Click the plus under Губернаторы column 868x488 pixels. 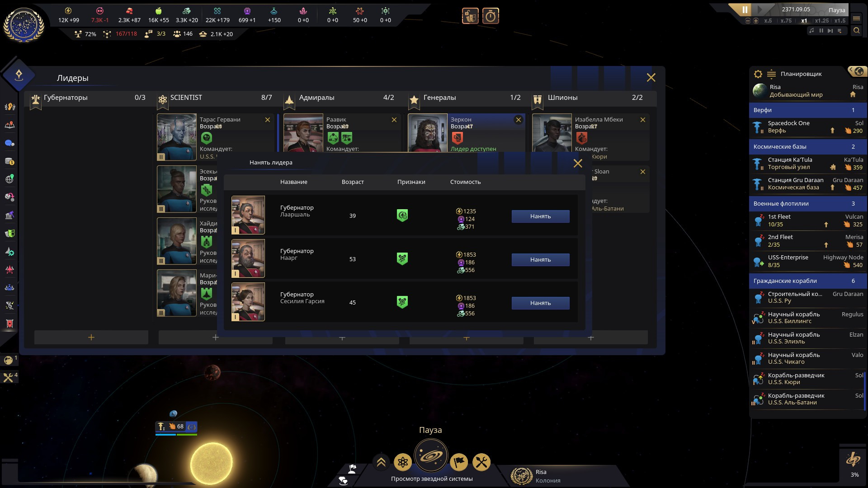click(91, 338)
